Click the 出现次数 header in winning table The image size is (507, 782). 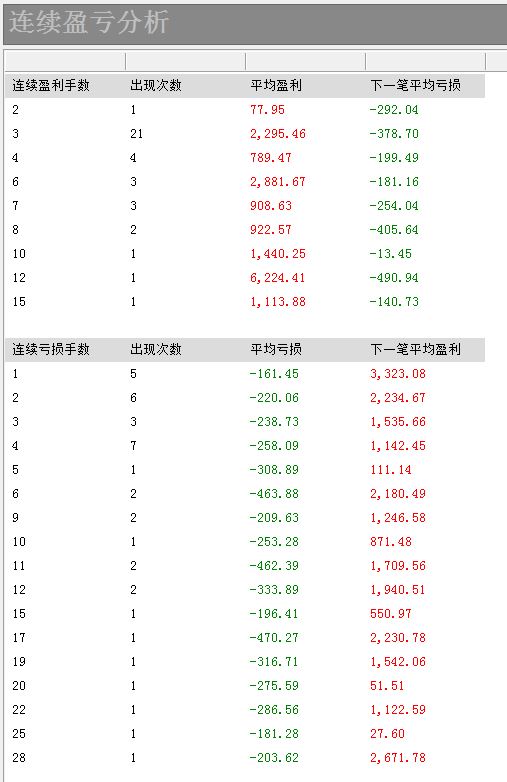click(x=156, y=85)
